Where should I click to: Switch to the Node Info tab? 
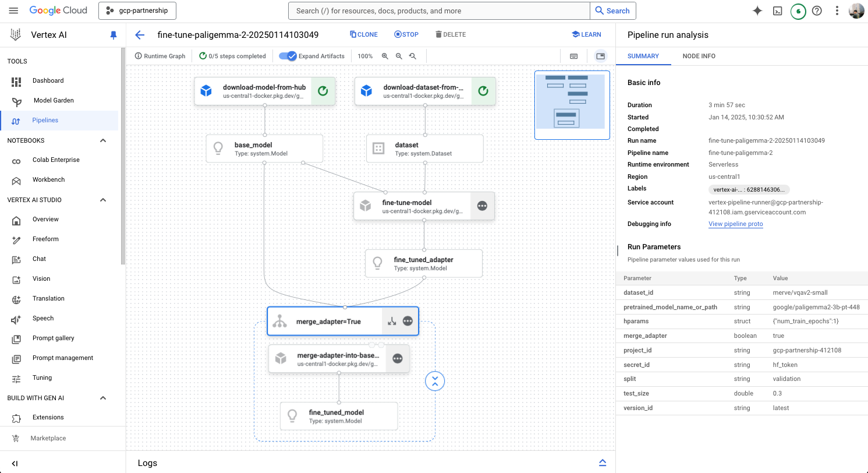[699, 56]
